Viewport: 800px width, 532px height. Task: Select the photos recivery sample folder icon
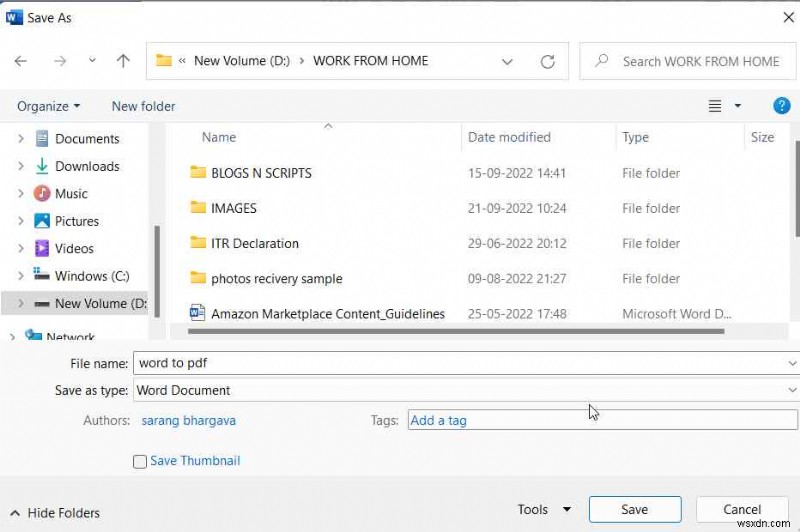pos(197,277)
